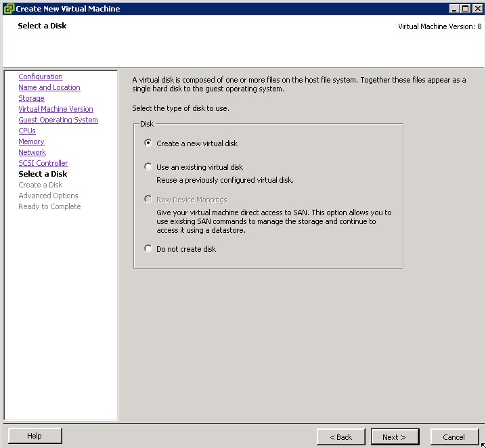Screen dimensions: 486x448
Task: Jump to the Storage step
Action: [31, 99]
